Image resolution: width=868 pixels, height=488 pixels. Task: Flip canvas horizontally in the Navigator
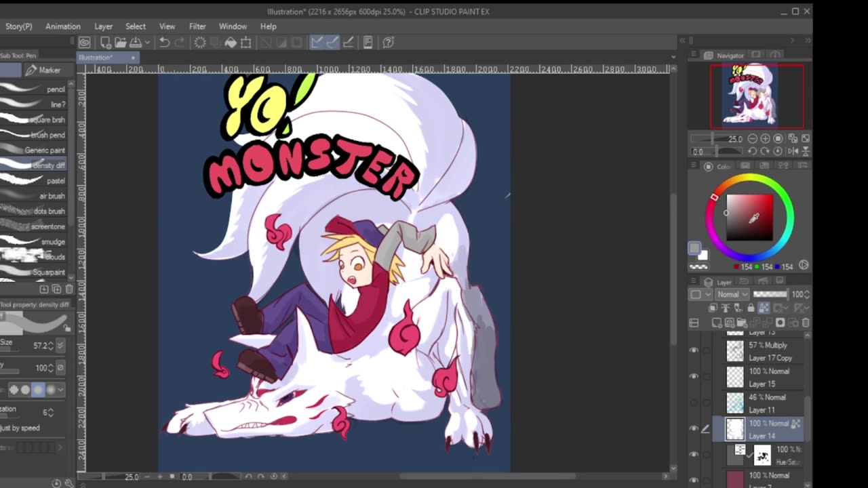(x=792, y=151)
